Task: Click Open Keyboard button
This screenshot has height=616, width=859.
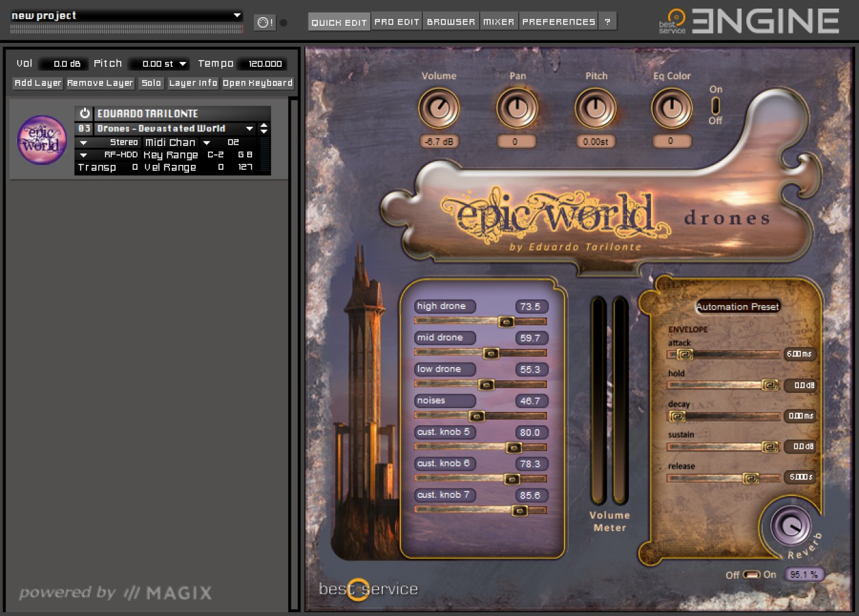Action: (257, 83)
